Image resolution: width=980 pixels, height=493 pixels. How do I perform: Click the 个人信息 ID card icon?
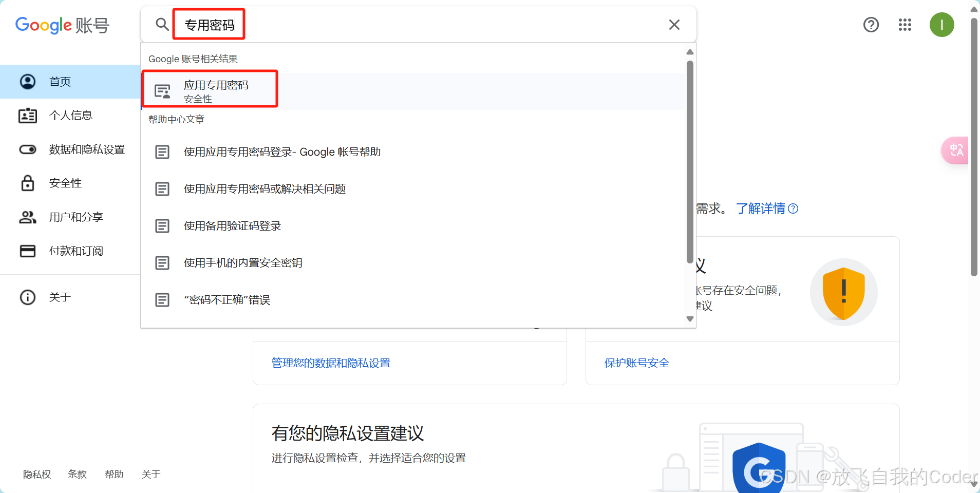coord(28,116)
